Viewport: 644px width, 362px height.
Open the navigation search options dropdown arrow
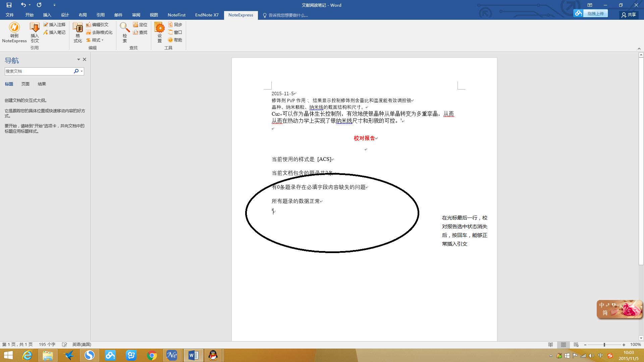(82, 71)
